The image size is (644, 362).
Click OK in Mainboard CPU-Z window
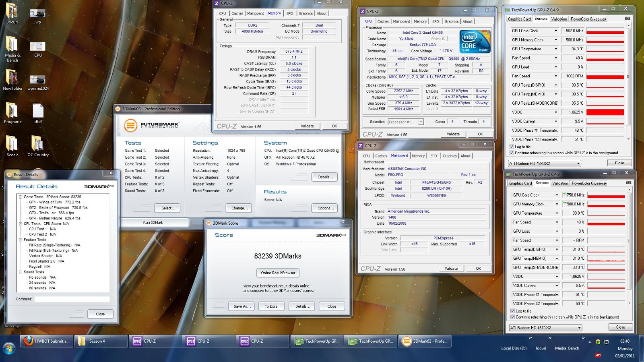point(478,268)
